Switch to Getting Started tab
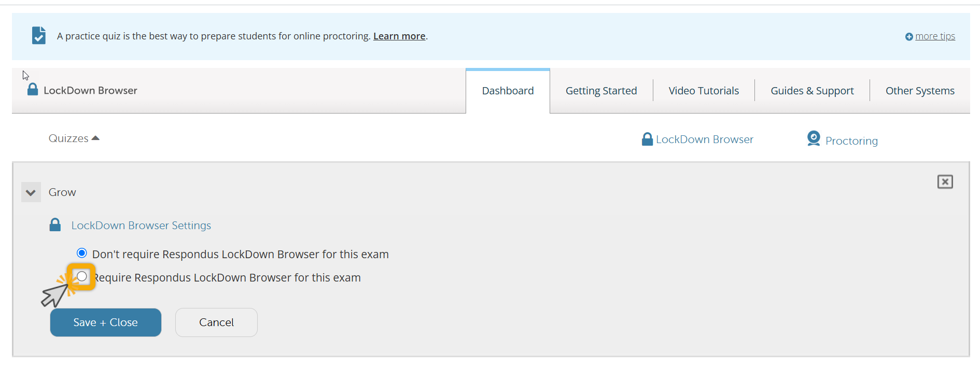Screen dimensions: 980x365 [x=601, y=91]
